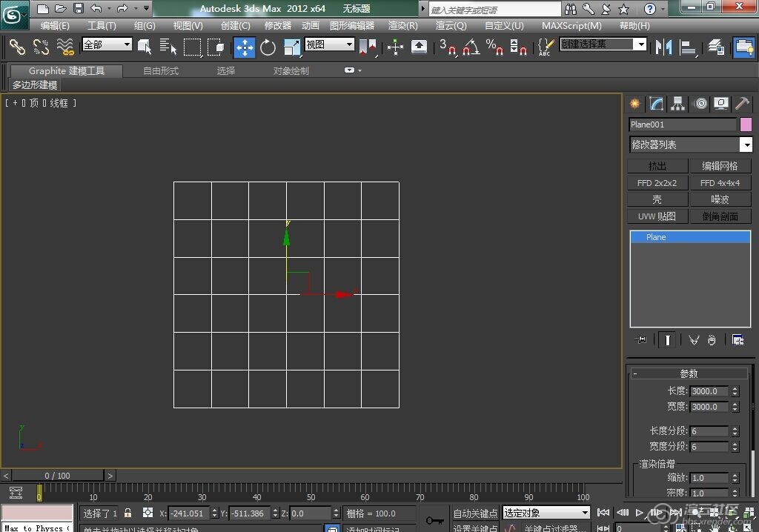Click Remove Modifier trash icon
This screenshot has width=759, height=532.
(712, 340)
